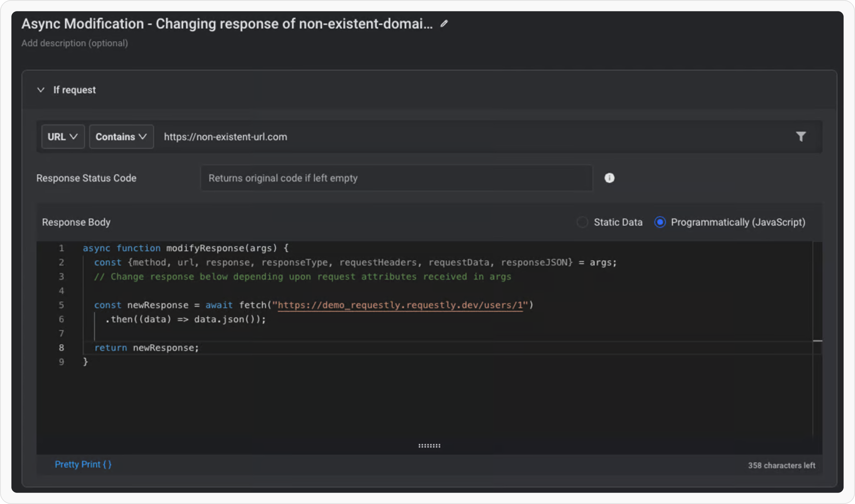Click code line 8 return newResponse

pos(146,348)
